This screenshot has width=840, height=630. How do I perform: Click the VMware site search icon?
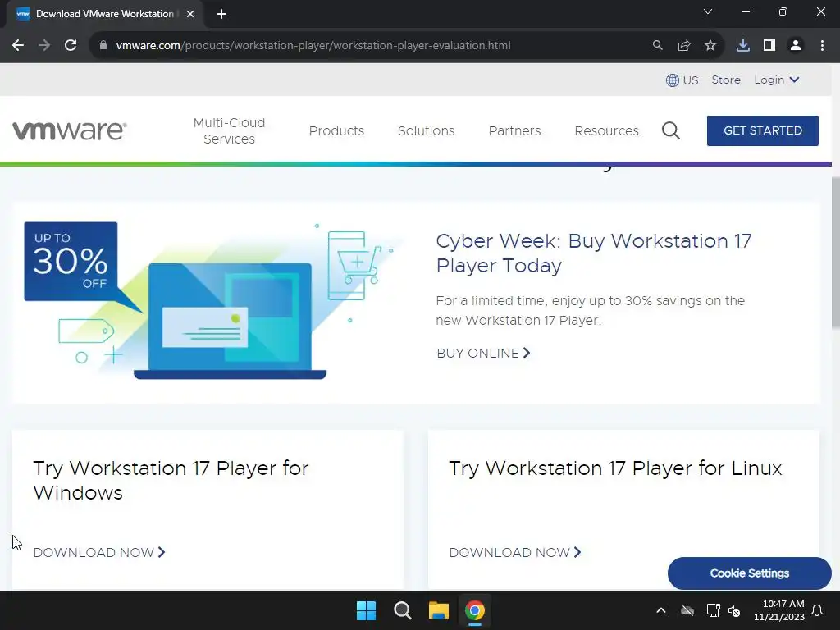pos(671,130)
